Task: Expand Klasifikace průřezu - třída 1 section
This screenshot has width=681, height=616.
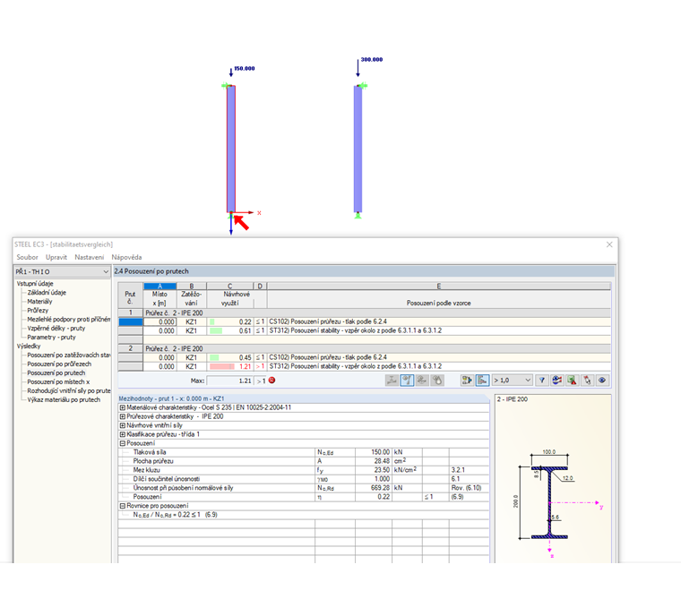Action: (123, 434)
